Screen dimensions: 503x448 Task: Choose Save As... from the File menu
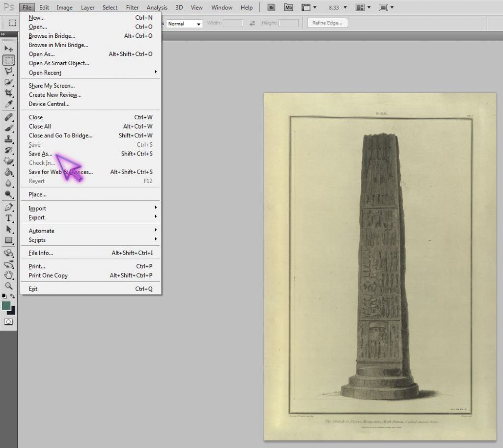40,154
